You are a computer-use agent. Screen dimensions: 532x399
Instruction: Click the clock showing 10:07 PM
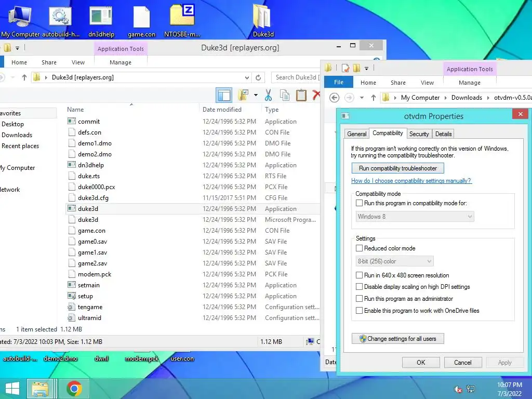coord(509,385)
